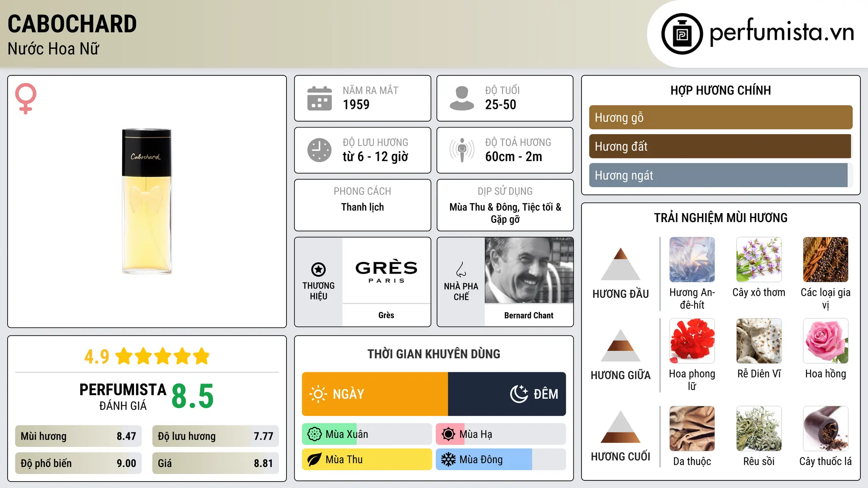This screenshot has height=488, width=868.
Task: Click the snowflake icon for Mùa Đông
Action: [448, 460]
